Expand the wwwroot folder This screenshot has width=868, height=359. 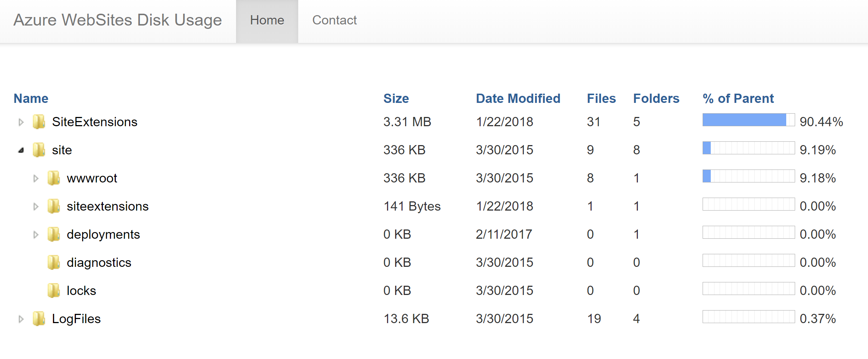pyautogui.click(x=36, y=178)
